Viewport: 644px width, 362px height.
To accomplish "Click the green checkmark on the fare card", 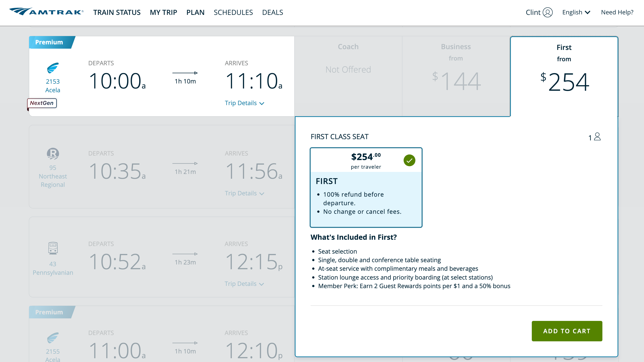I will (410, 160).
